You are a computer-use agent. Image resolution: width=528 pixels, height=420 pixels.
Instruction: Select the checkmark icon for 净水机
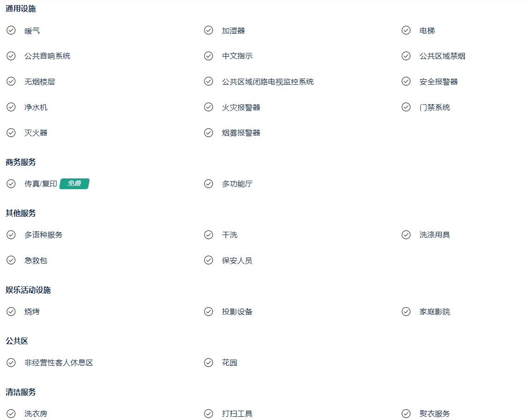[11, 107]
